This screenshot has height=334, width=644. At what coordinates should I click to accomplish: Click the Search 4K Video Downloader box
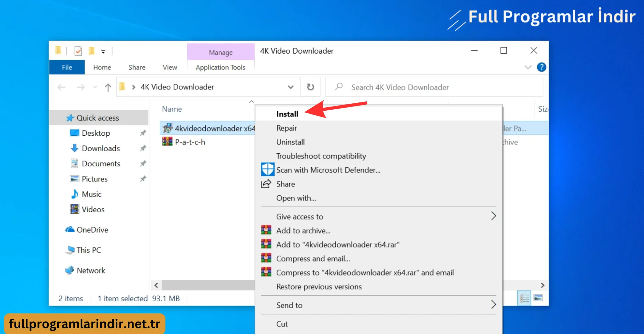coord(434,87)
